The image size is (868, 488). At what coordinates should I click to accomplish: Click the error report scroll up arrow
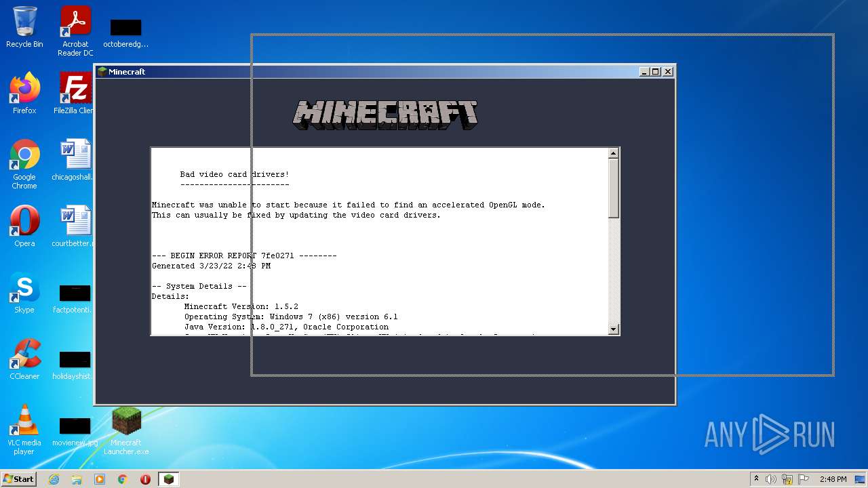613,153
